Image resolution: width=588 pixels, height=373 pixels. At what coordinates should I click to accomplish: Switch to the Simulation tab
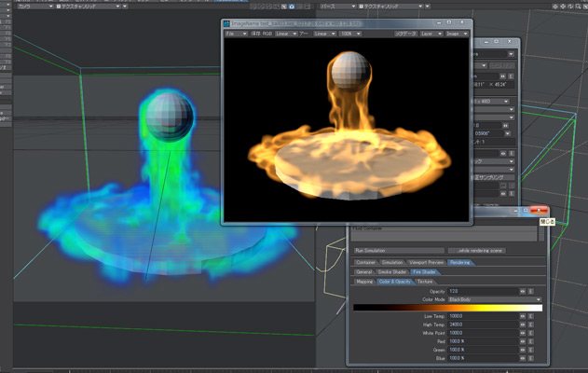coord(392,263)
